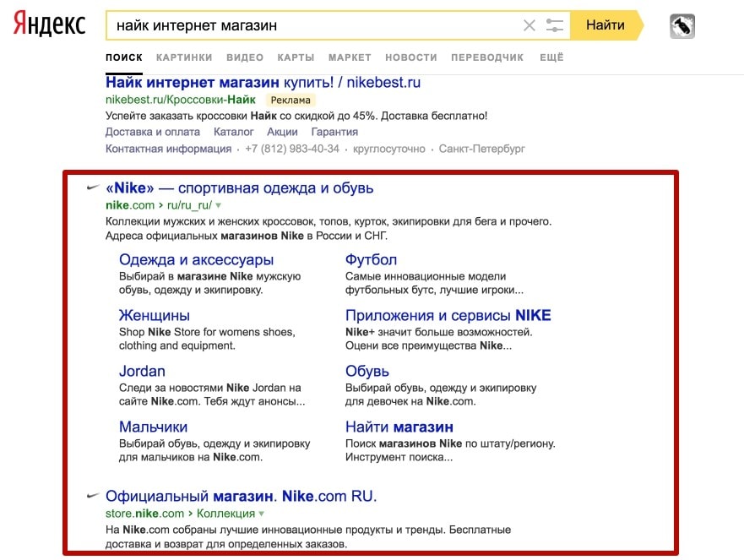Expand the arrow after store.nike.com Коллекция
Viewport: 744px width, 560px height.
[x=262, y=514]
